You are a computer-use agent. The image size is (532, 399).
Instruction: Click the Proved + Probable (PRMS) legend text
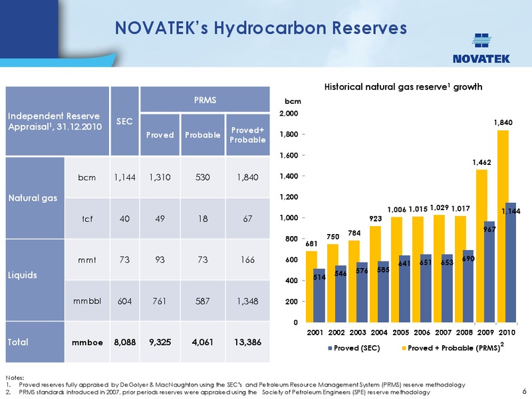pyautogui.click(x=456, y=348)
